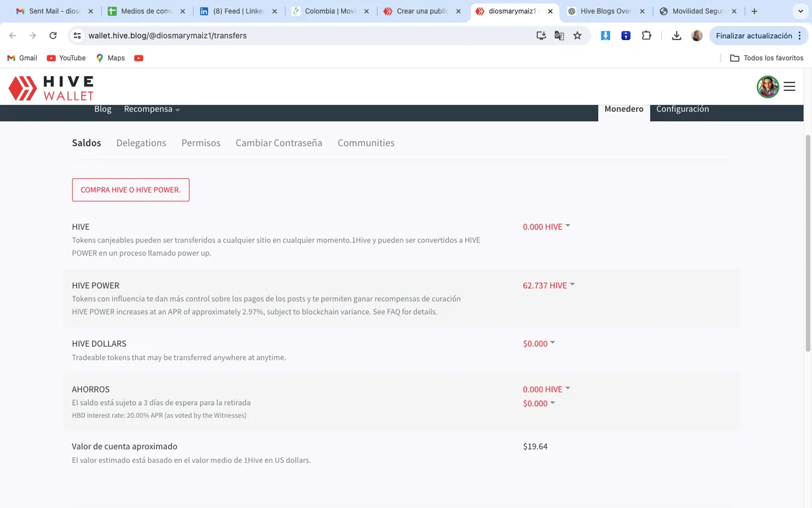The image size is (812, 508).
Task: Open YouTube bookmark
Action: pyautogui.click(x=66, y=58)
